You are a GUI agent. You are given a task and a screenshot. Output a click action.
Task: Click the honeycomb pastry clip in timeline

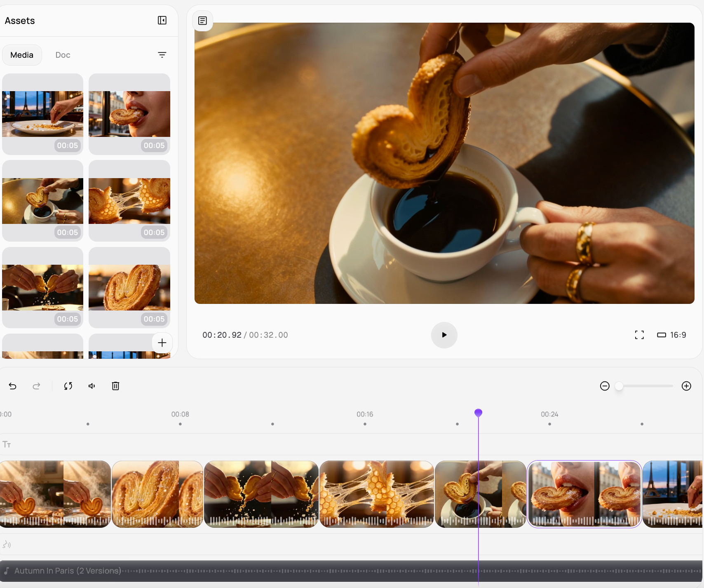click(x=376, y=494)
